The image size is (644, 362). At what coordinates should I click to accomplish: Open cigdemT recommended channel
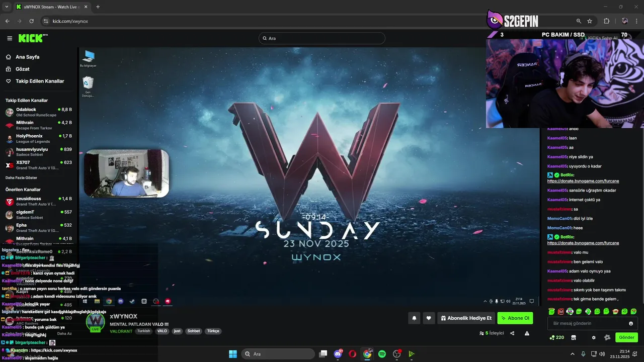click(x=39, y=215)
